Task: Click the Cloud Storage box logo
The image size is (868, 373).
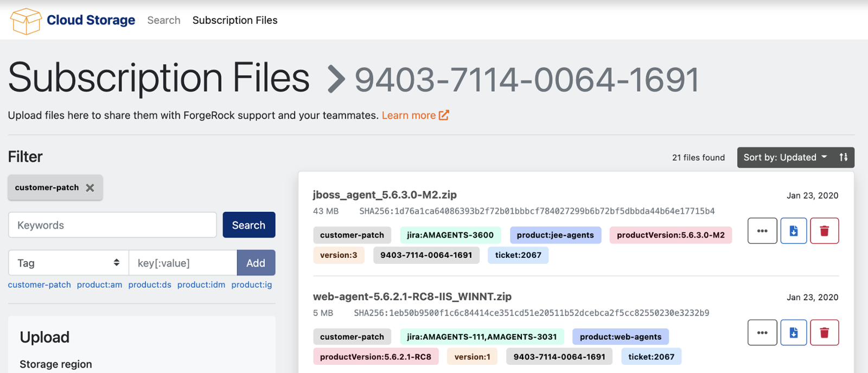Action: coord(25,21)
